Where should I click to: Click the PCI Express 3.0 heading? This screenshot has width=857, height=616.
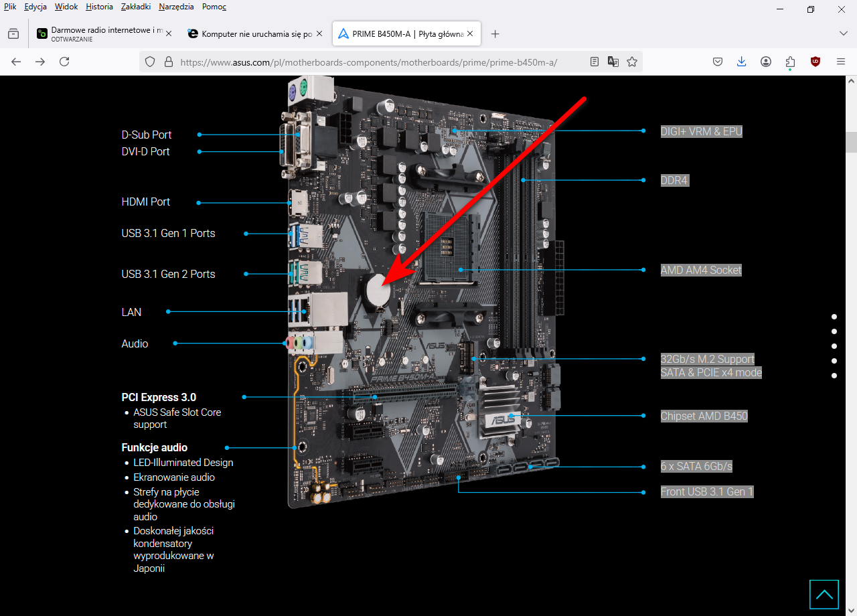pos(159,397)
